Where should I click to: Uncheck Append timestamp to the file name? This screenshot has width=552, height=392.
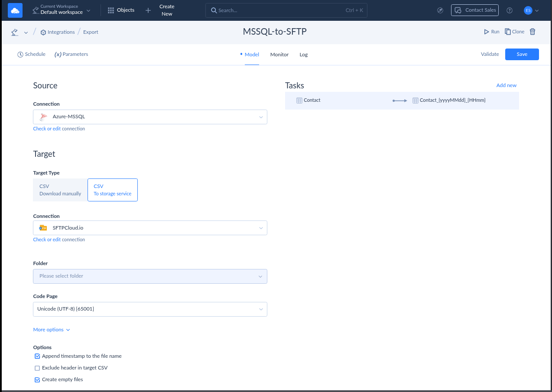[x=37, y=356]
